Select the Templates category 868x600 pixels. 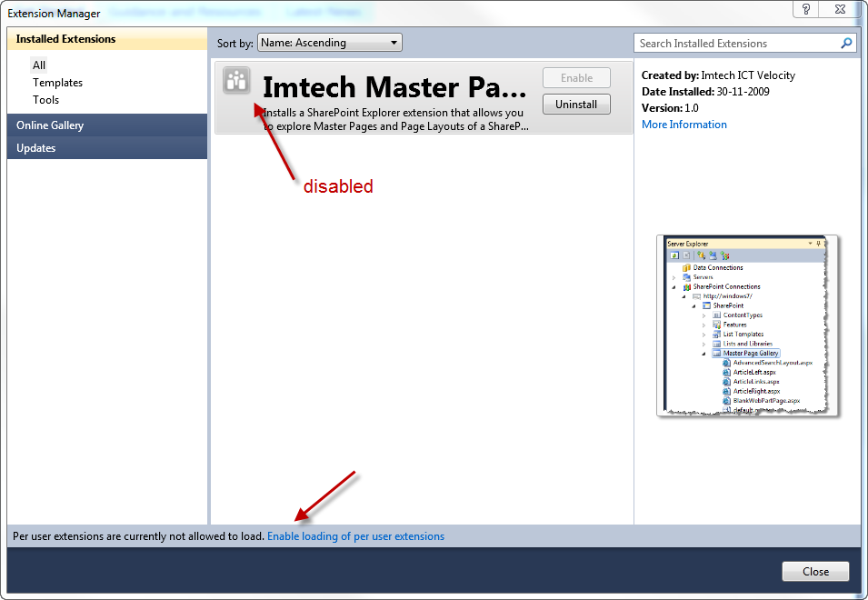pos(57,83)
